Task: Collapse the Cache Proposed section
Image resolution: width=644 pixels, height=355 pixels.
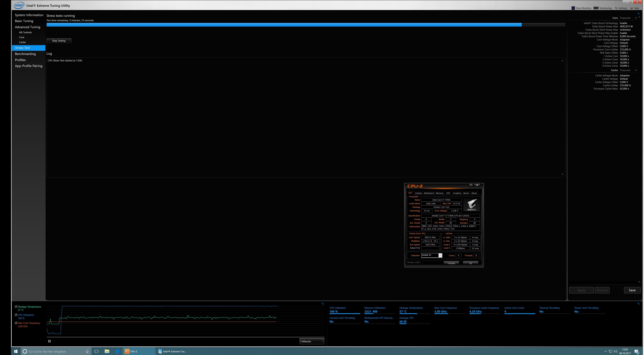Action: pos(636,70)
